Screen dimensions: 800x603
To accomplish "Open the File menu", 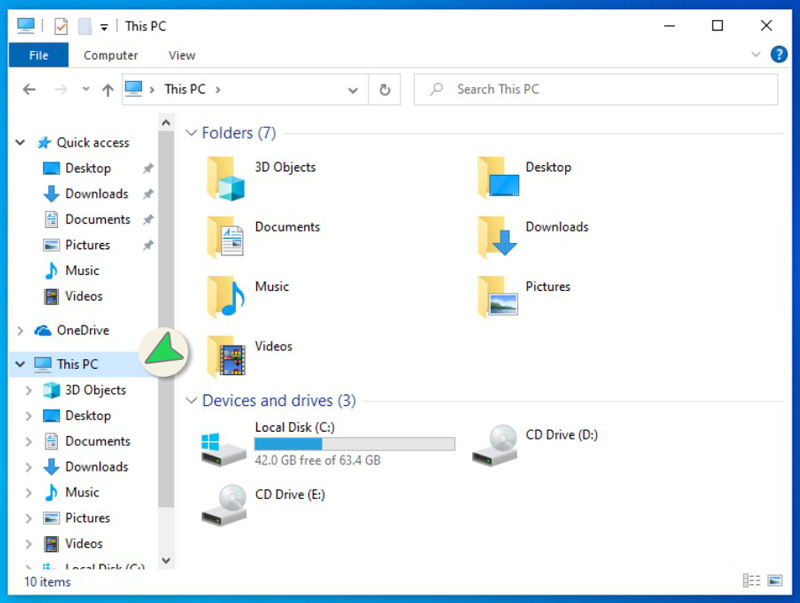I will (x=39, y=55).
